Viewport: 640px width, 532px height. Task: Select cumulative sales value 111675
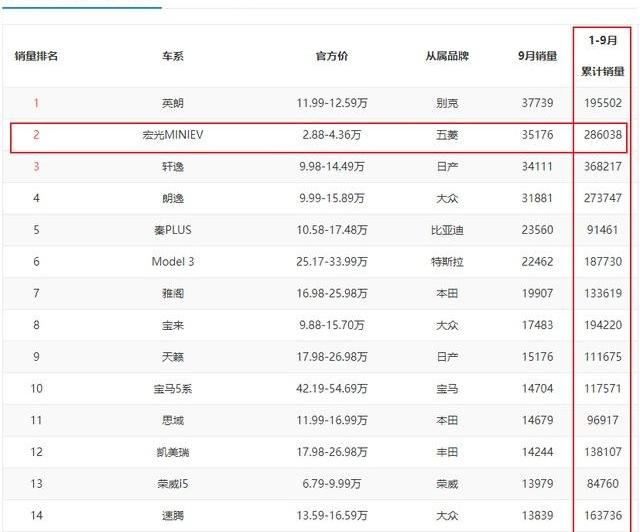[x=603, y=357]
